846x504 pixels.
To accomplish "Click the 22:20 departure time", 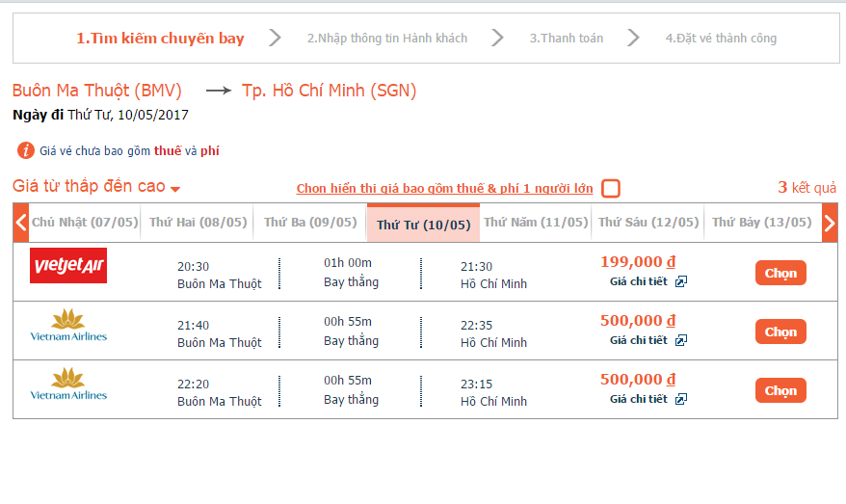I will (193, 385).
